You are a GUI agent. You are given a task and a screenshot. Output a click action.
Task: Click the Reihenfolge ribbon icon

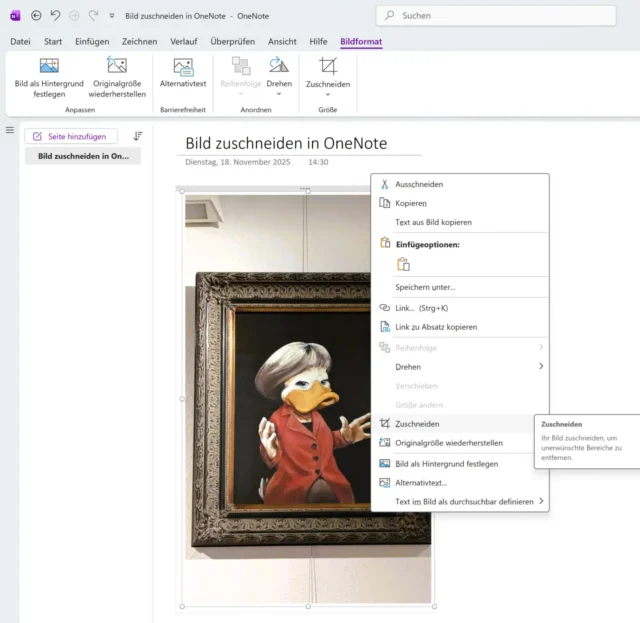(241, 66)
